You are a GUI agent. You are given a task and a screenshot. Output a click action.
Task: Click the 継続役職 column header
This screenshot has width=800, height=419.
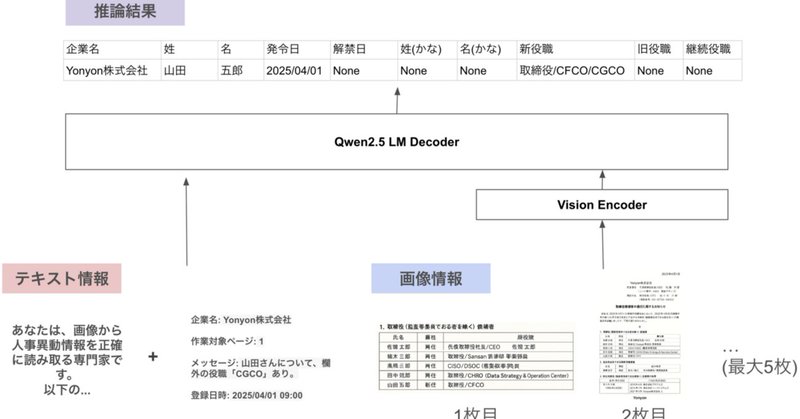(x=712, y=50)
